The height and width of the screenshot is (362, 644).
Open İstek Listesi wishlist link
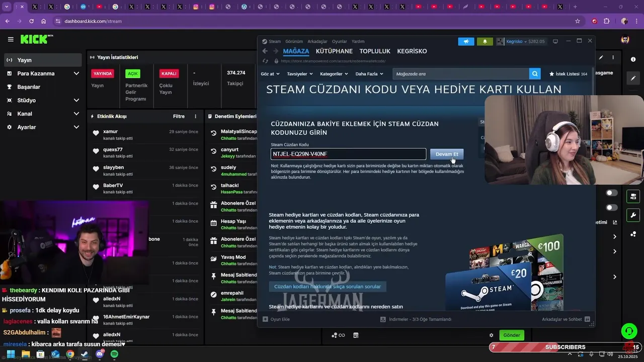(568, 74)
